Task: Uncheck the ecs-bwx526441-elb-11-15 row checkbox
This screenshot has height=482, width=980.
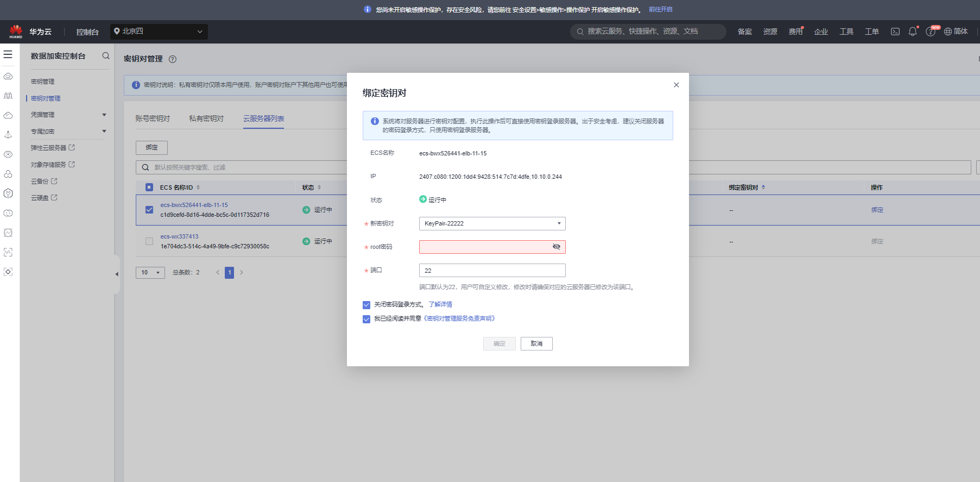Action: [x=149, y=210]
